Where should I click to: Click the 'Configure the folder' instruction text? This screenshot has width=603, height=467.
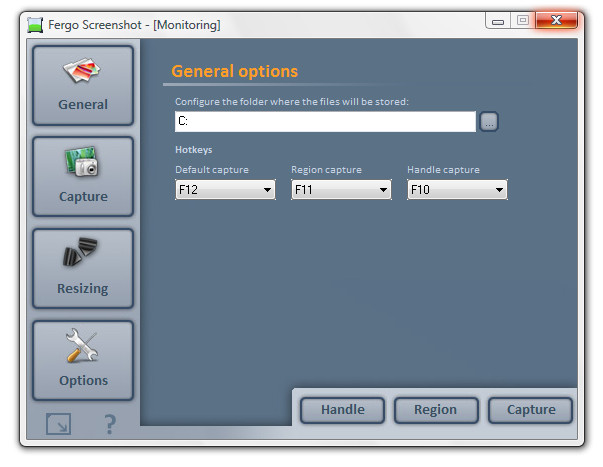292,102
